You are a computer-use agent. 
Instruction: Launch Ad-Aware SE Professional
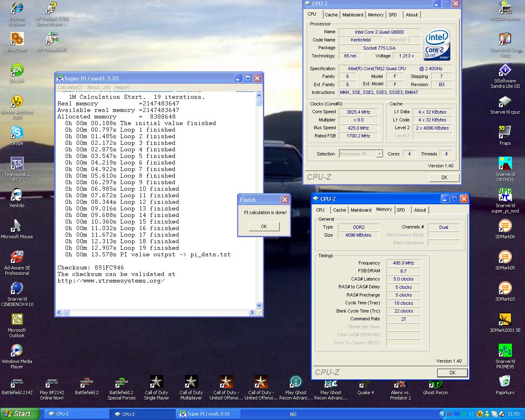(17, 263)
